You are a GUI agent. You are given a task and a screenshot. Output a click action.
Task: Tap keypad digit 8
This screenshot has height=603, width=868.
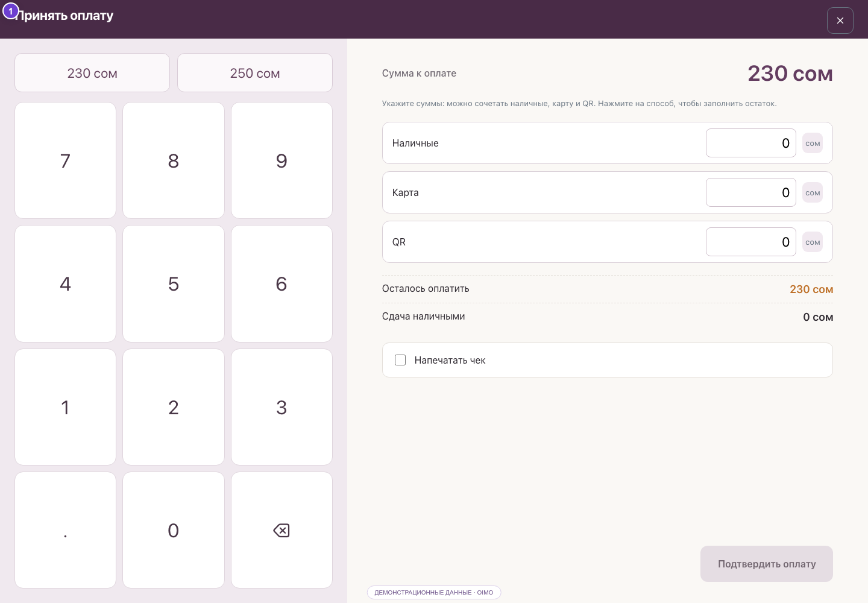[x=174, y=160]
